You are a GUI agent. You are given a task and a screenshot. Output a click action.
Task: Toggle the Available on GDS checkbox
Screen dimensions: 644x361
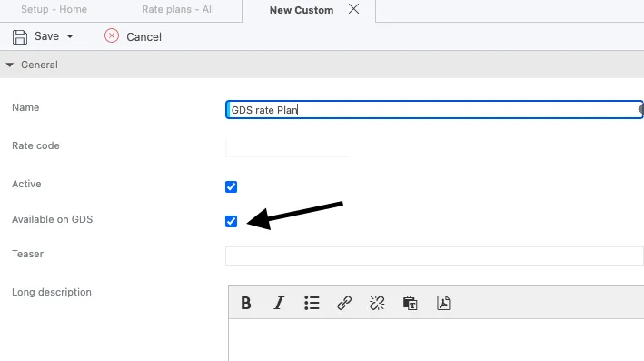click(x=232, y=221)
